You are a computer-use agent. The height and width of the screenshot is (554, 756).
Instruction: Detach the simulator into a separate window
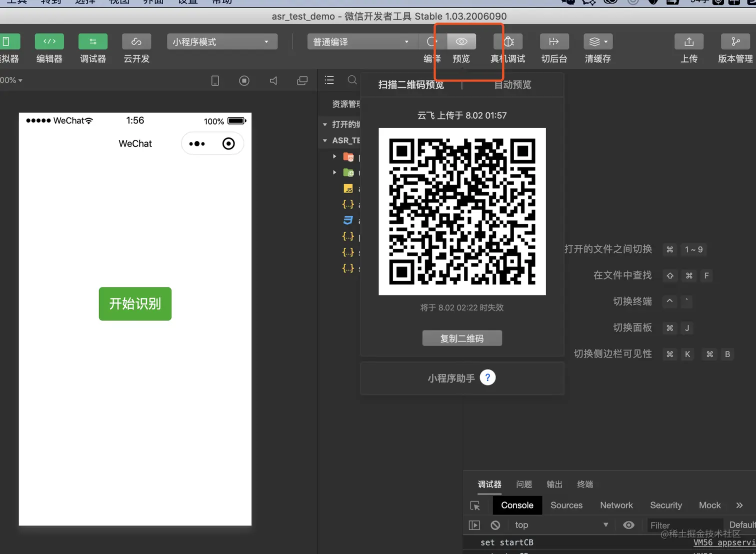tap(302, 80)
